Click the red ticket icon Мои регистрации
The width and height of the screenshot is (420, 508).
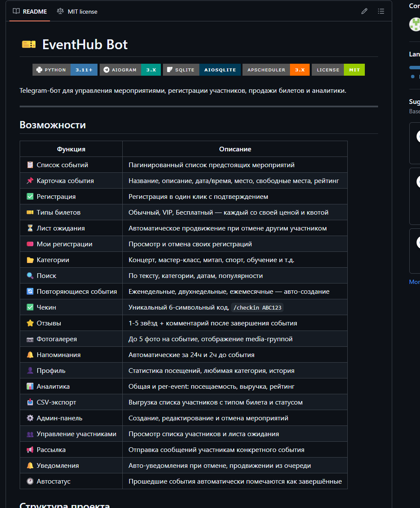click(x=30, y=244)
